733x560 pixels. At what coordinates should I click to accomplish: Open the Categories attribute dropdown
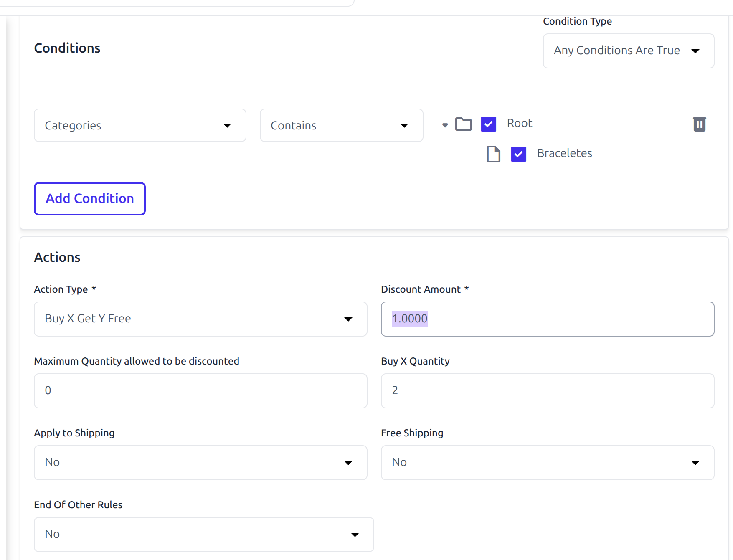pos(140,125)
